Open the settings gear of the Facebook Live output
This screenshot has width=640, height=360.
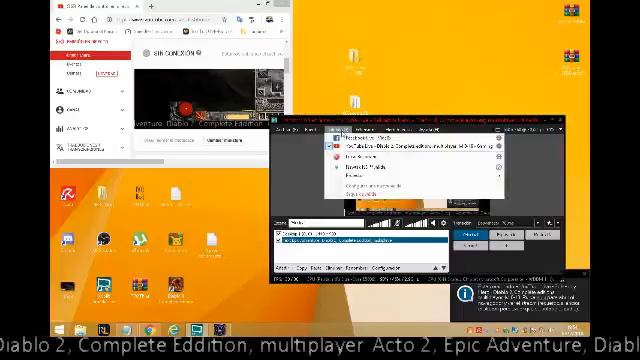pyautogui.click(x=499, y=138)
